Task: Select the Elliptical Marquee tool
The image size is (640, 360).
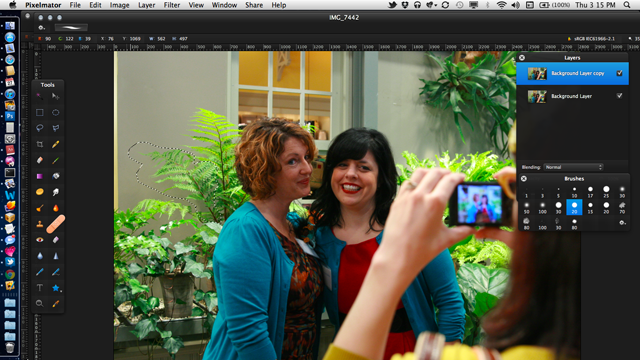Action: [x=56, y=112]
